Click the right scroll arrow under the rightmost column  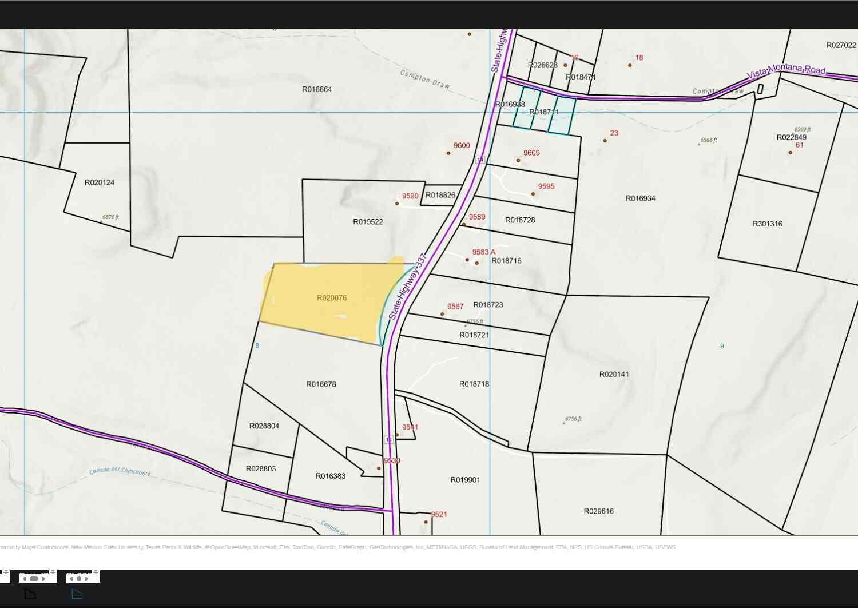(86, 579)
